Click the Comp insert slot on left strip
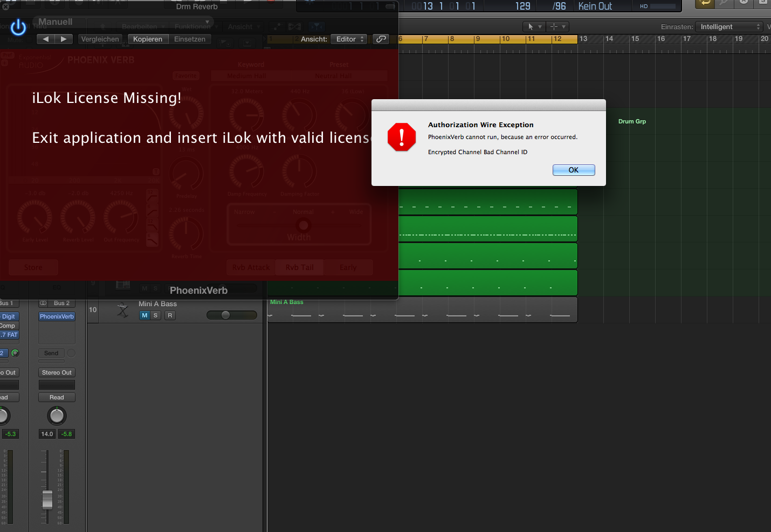The height and width of the screenshot is (532, 771). pos(9,326)
